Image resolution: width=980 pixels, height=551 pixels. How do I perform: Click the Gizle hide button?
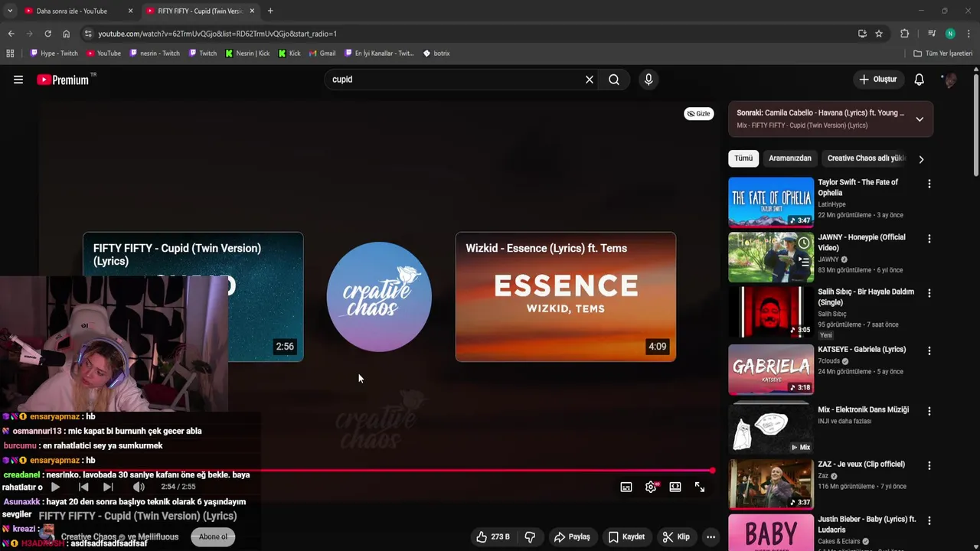[x=698, y=113]
